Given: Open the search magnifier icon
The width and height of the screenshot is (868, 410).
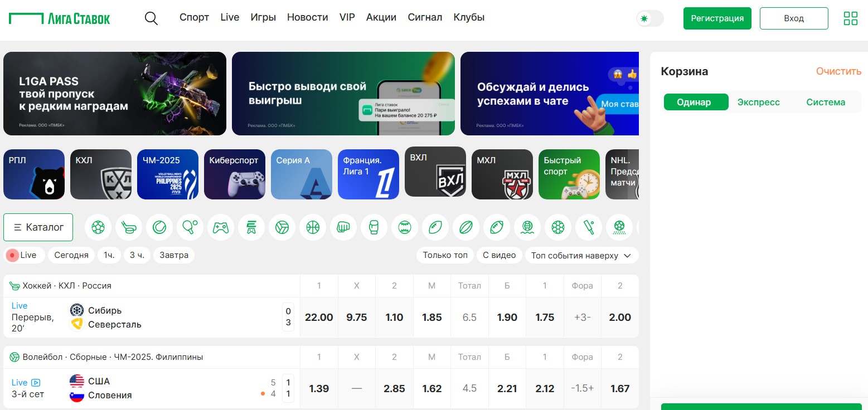Looking at the screenshot, I should coord(151,18).
